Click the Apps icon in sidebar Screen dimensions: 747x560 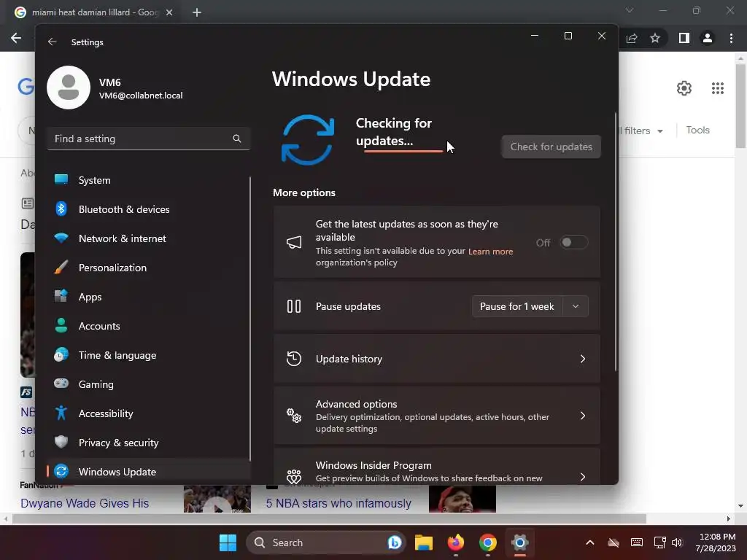61,296
